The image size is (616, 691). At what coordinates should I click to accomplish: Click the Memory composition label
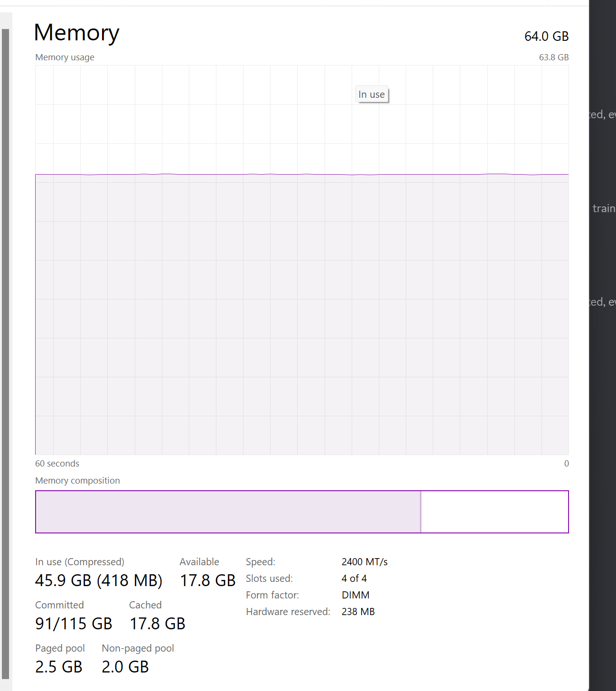point(77,480)
